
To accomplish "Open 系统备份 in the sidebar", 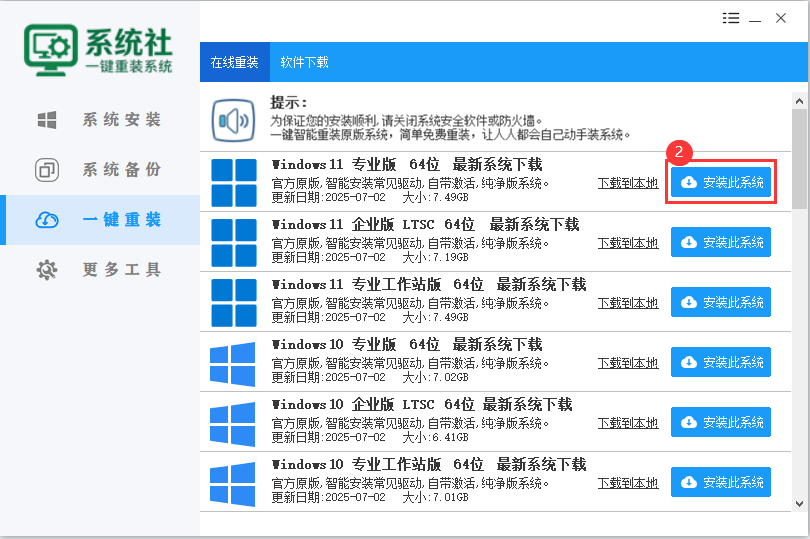I will (100, 169).
